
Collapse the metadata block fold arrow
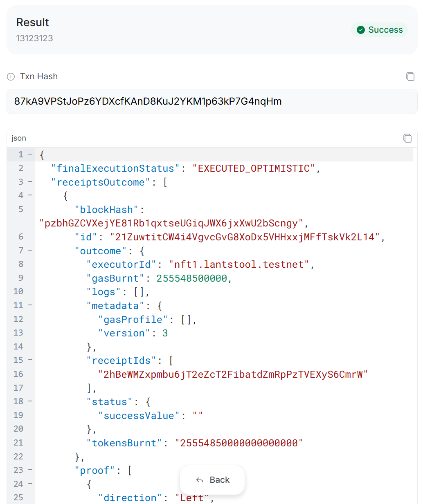tap(30, 305)
